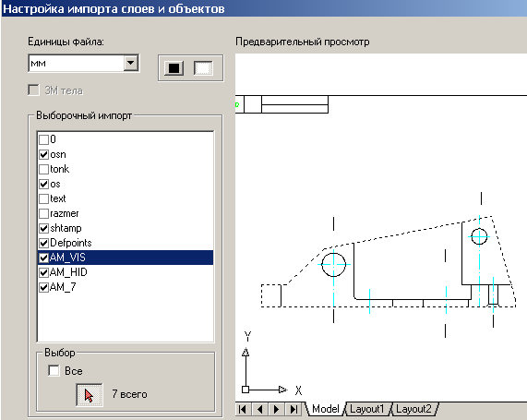Click the мм units combo box field
The width and height of the screenshot is (527, 420).
click(x=84, y=63)
